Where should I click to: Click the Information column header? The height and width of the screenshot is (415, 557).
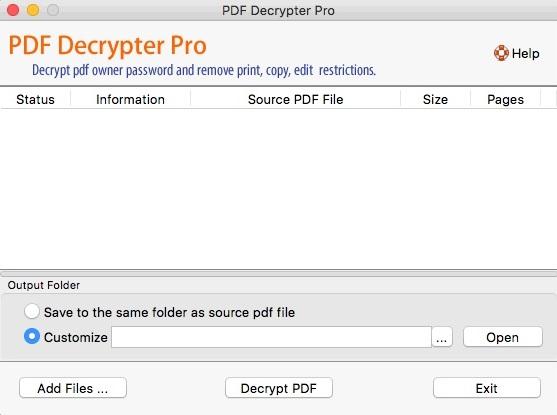(130, 99)
